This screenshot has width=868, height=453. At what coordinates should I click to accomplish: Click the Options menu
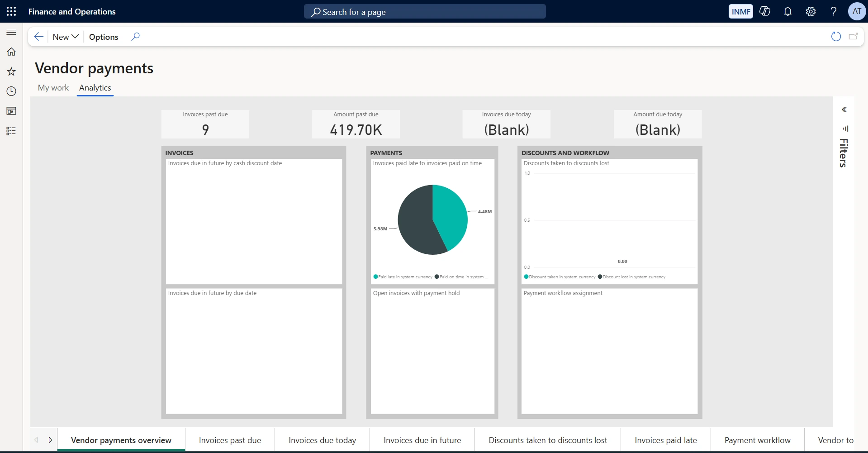point(104,37)
